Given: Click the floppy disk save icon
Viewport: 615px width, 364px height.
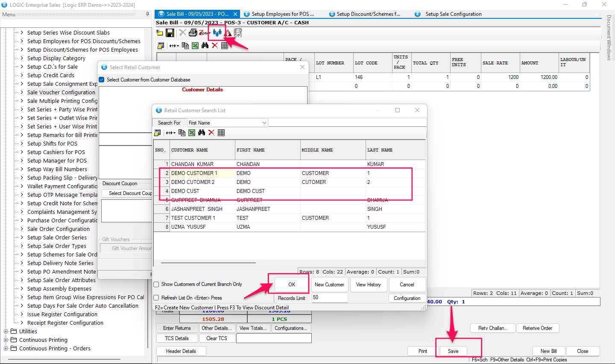Looking at the screenshot, I should [x=170, y=33].
